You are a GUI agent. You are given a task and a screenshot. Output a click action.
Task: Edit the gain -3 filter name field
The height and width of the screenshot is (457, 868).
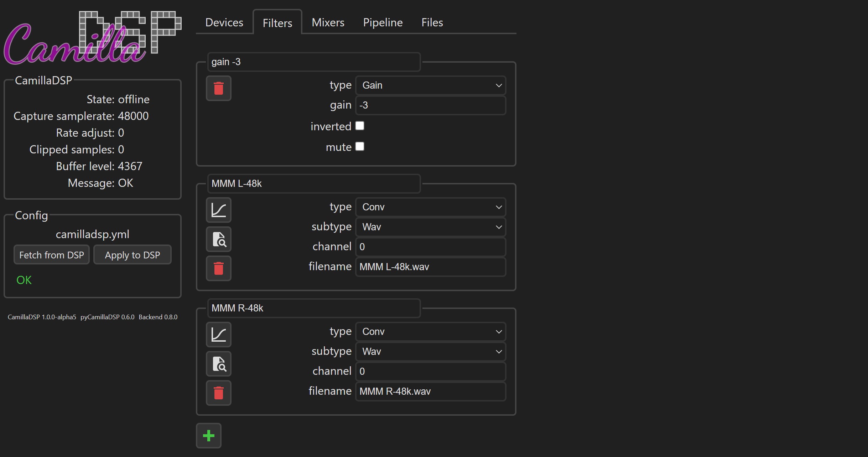coord(314,62)
